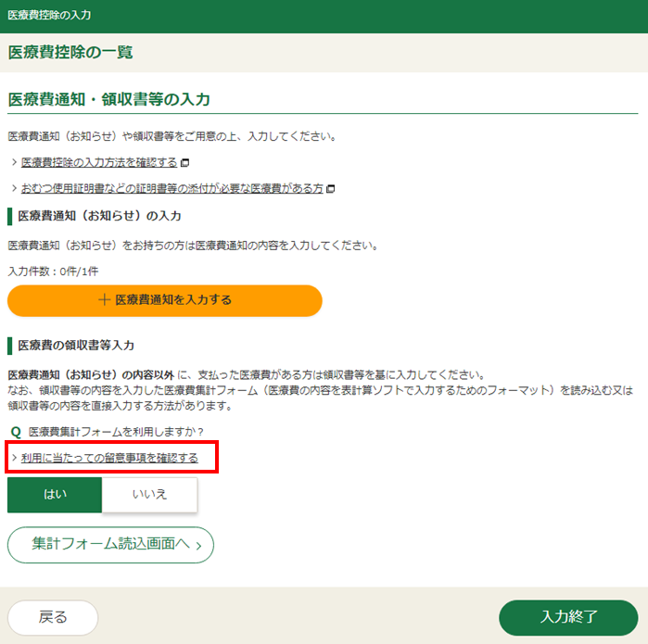
Task: Click external-link icon after 医療費控除の入力方法を確認する
Action: pos(184,163)
